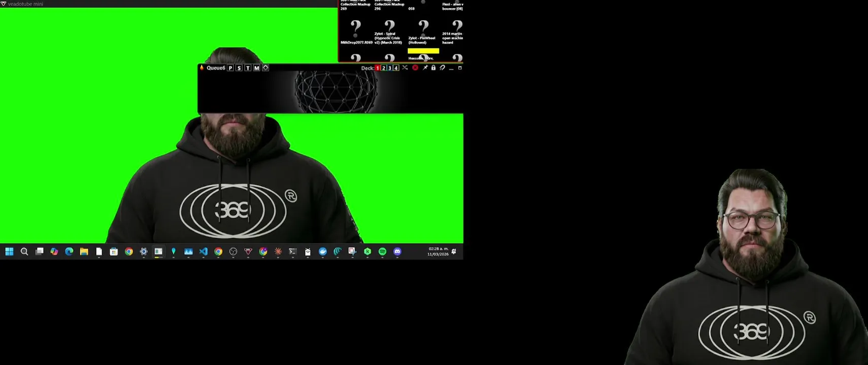Open veadotube mini from taskbar
The width and height of the screenshot is (868, 365).
coord(248,251)
